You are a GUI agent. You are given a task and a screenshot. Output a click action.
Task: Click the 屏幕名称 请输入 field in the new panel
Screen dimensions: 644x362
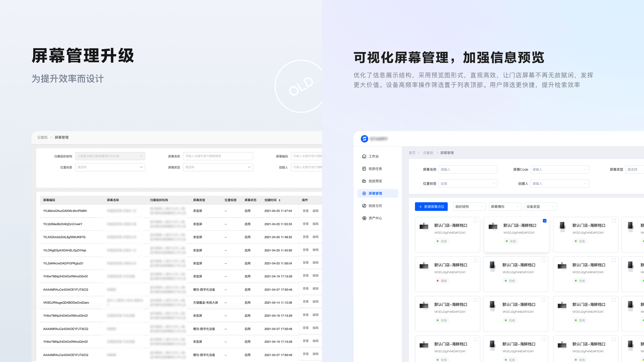468,169
